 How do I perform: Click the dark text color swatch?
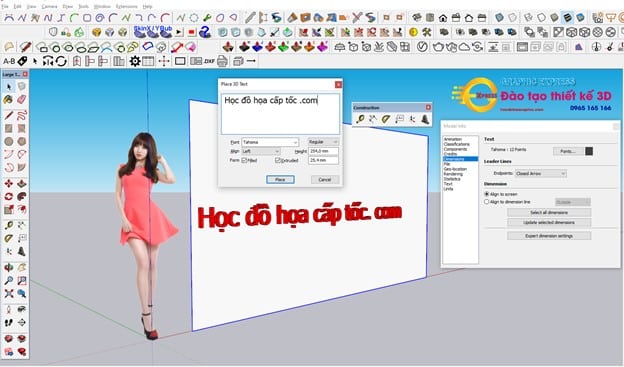pyautogui.click(x=589, y=151)
